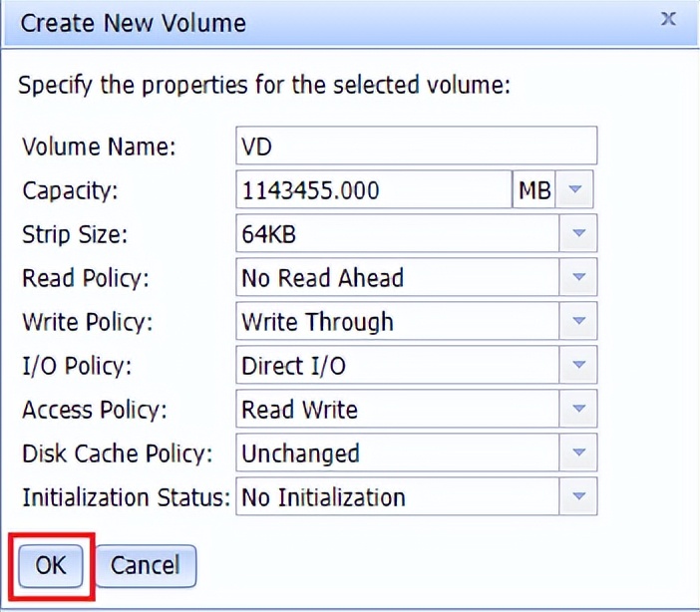
Task: Click the Capacity value input field
Action: tap(374, 189)
